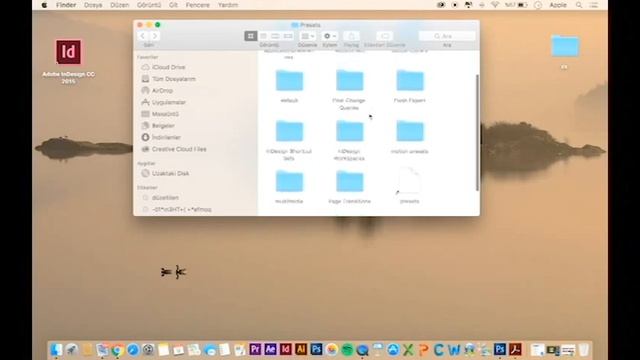Open the Eylem gear action menu

click(329, 36)
